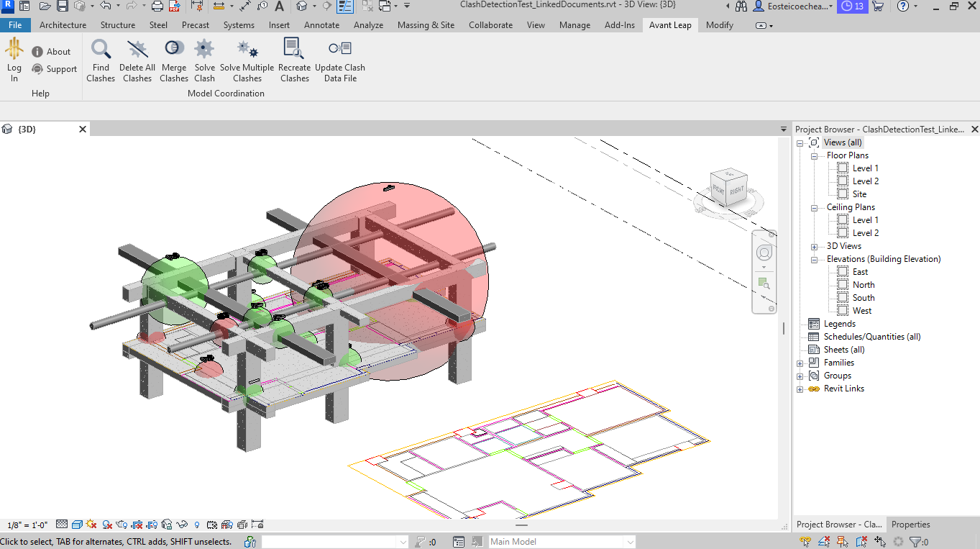Open the North elevation view
The width and height of the screenshot is (980, 549).
pos(864,285)
